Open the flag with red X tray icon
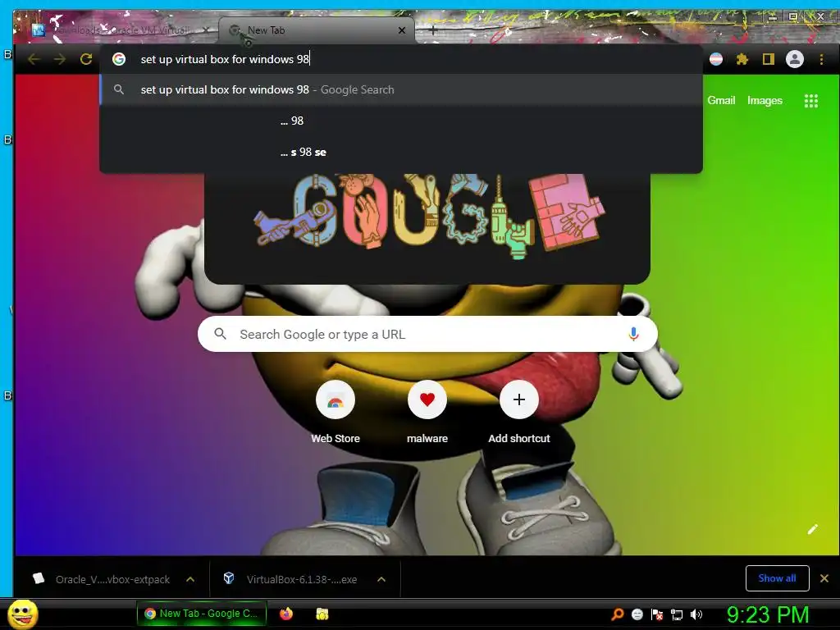 tap(657, 614)
